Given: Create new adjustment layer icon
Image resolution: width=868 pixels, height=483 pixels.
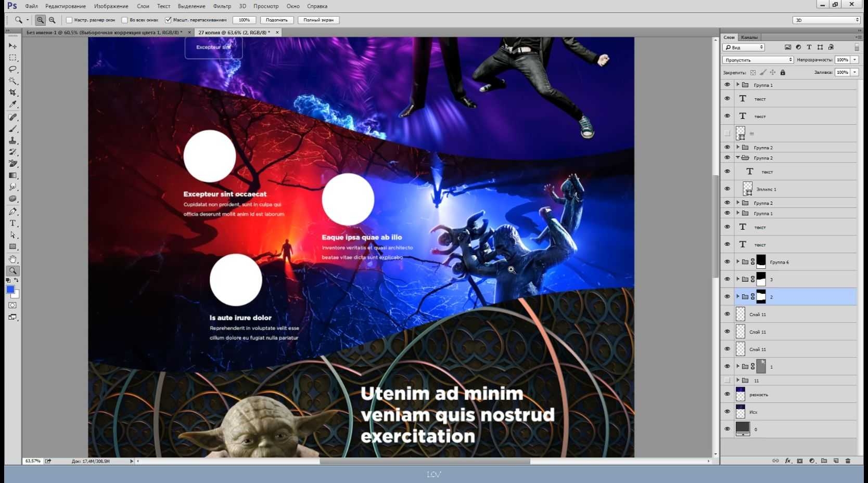Looking at the screenshot, I should [x=812, y=461].
